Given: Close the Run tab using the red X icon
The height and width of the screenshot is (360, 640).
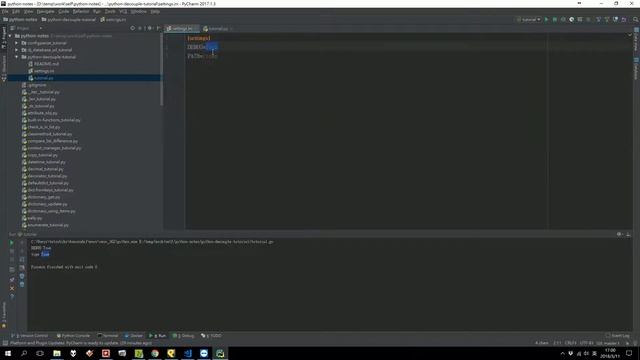Looking at the screenshot, I should [12, 288].
